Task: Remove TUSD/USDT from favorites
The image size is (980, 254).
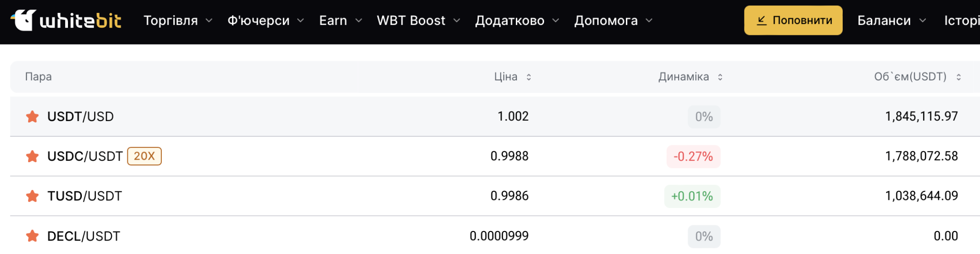Action: tap(33, 196)
